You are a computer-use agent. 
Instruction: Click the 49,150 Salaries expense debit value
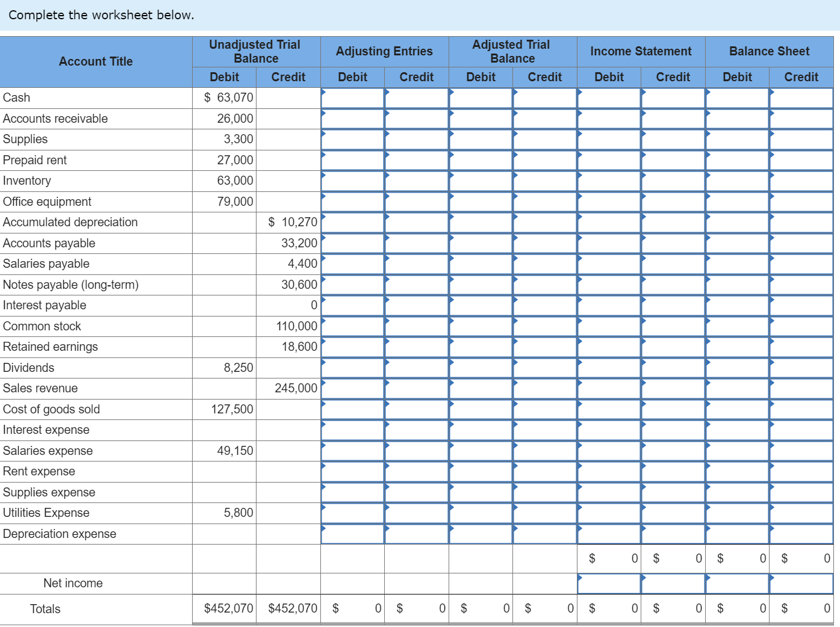(x=235, y=451)
